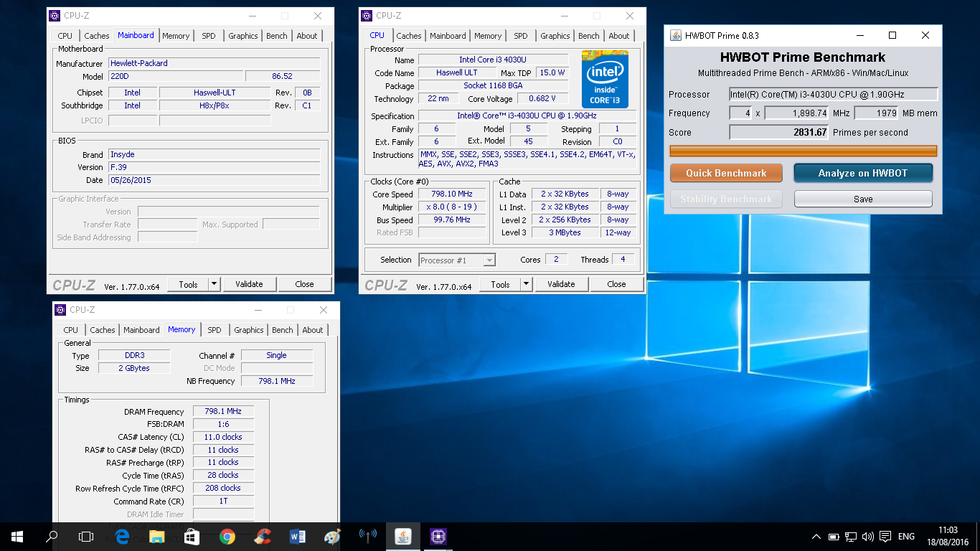Click the Intel Core i3 logo badge

click(605, 80)
